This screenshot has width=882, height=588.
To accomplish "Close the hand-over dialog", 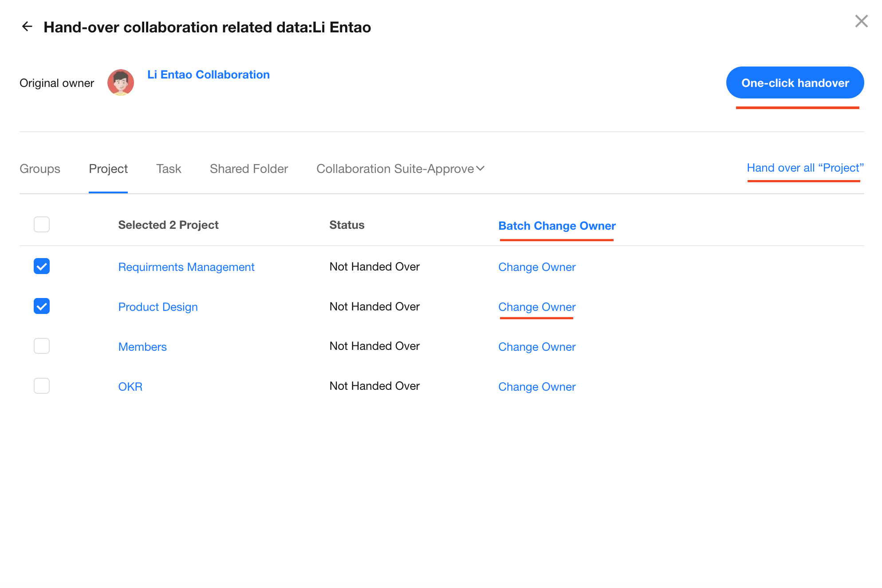I will click(861, 21).
